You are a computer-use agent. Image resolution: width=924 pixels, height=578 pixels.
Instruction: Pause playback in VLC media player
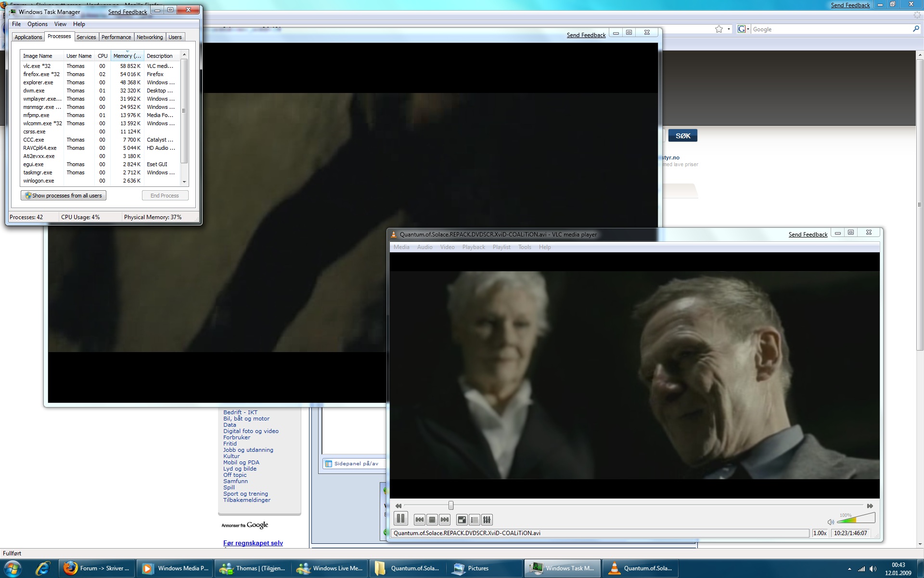tap(400, 519)
